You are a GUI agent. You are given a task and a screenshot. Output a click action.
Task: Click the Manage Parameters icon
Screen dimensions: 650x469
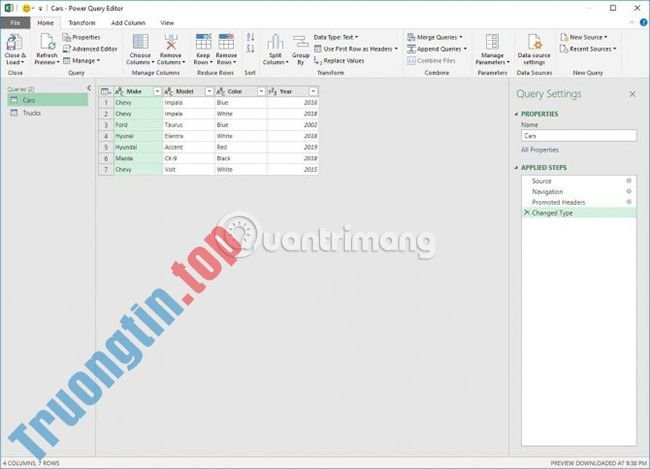[492, 42]
